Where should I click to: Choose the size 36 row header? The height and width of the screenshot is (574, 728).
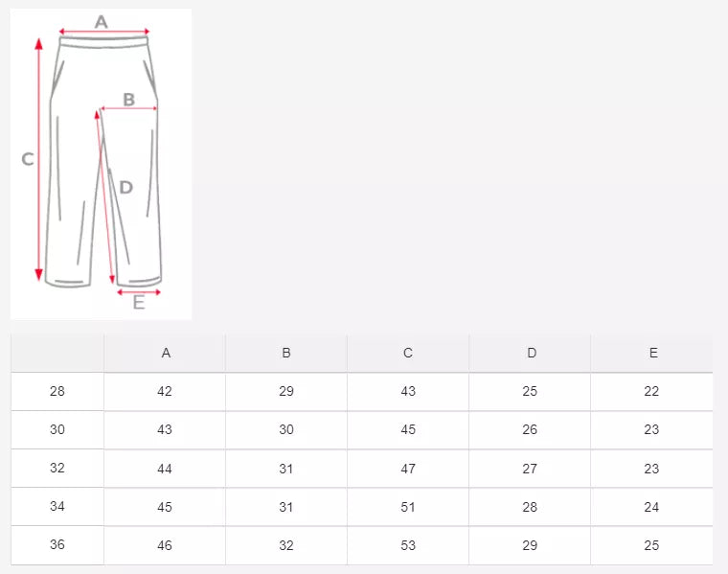point(57,544)
